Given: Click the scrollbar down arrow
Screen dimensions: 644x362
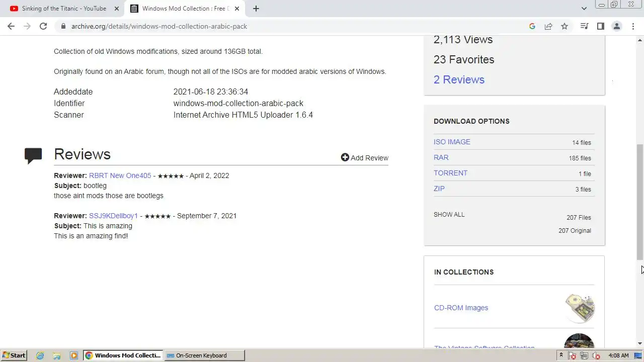Looking at the screenshot, I should pos(640,343).
